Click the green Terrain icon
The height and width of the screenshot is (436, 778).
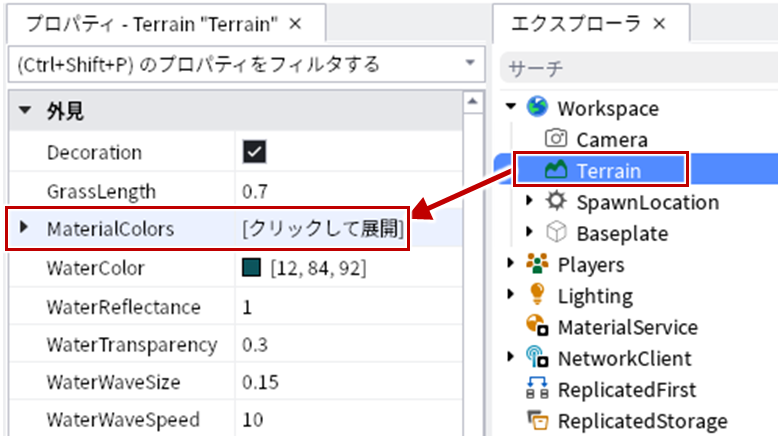pyautogui.click(x=556, y=170)
